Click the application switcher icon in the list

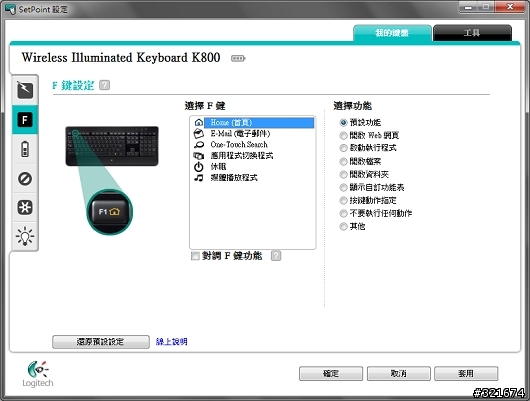[x=199, y=156]
